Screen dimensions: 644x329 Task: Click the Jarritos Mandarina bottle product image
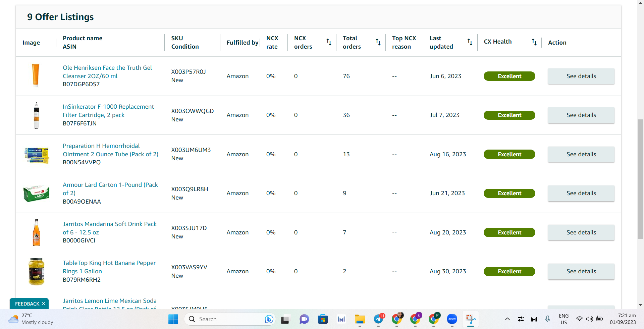point(36,232)
